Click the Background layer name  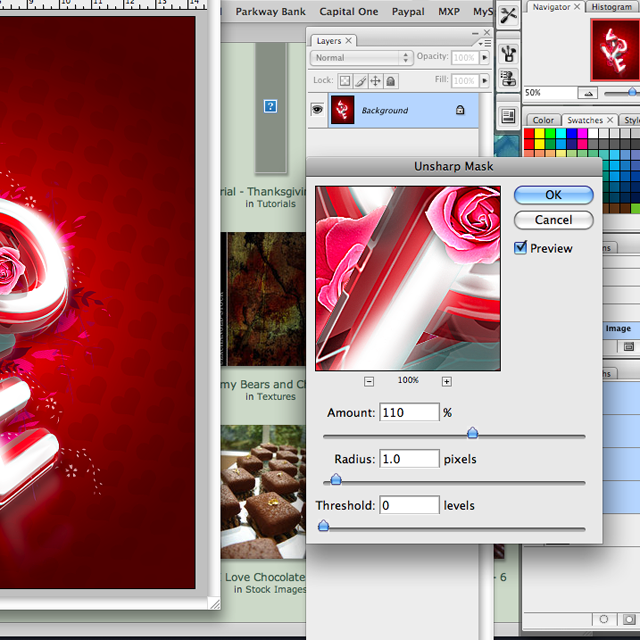point(384,110)
